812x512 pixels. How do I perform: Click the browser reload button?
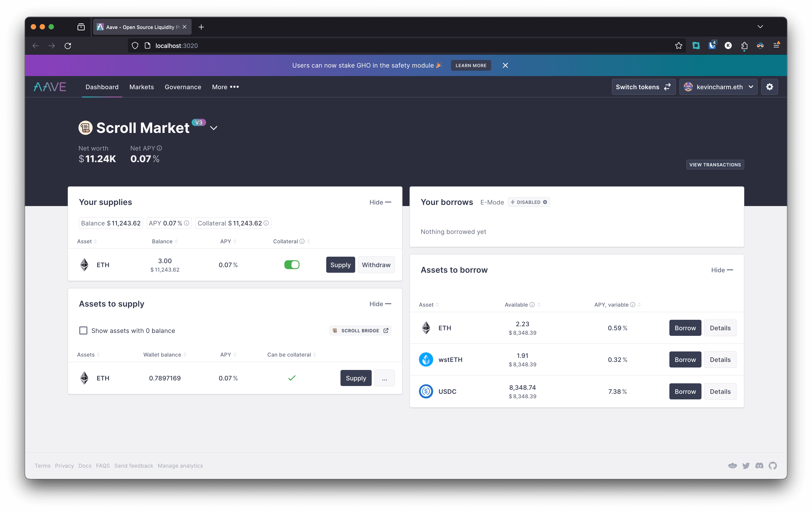(68, 45)
